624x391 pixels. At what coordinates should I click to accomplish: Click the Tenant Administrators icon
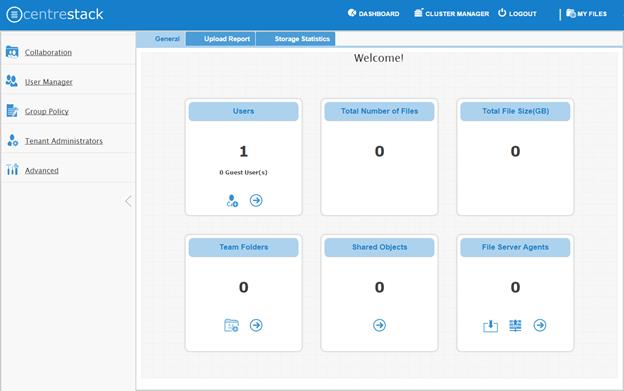click(x=12, y=140)
